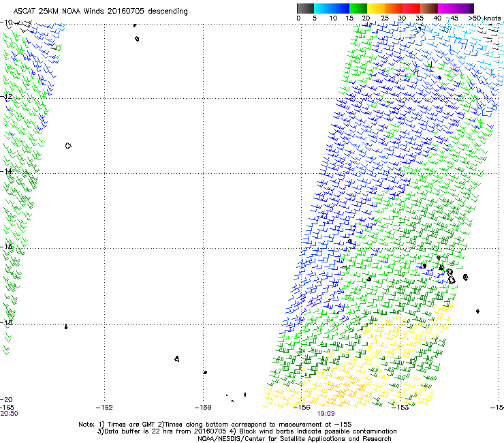Screen dimensions: 504x443
Task: Click the longitude label '-156'
Action: (302, 408)
